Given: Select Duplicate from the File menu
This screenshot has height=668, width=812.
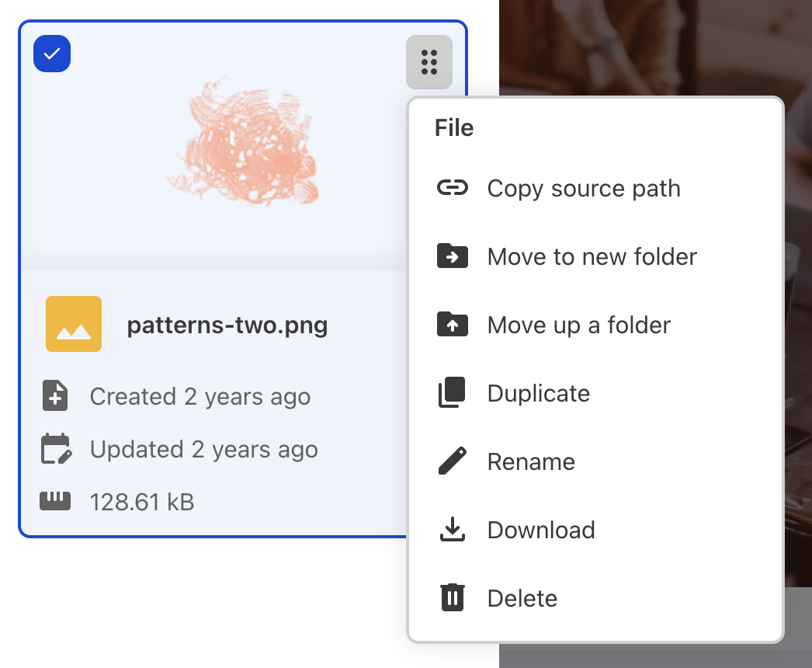Looking at the screenshot, I should [x=539, y=393].
